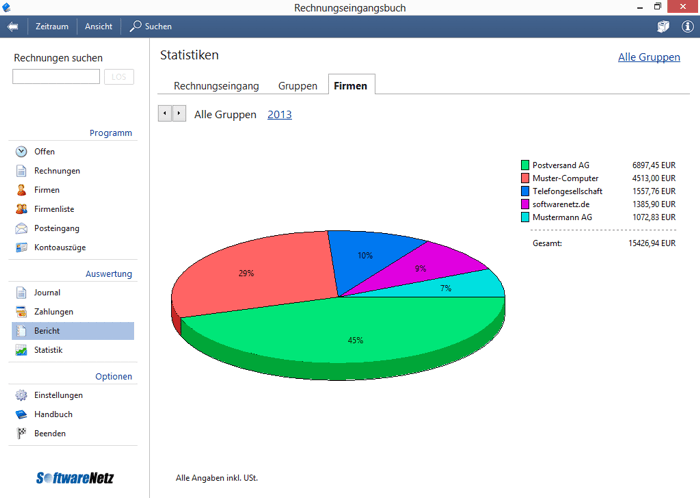Screen dimensions: 700x498
Task: Click the Gesamt total 15426,94 EUR
Action: pos(652,243)
